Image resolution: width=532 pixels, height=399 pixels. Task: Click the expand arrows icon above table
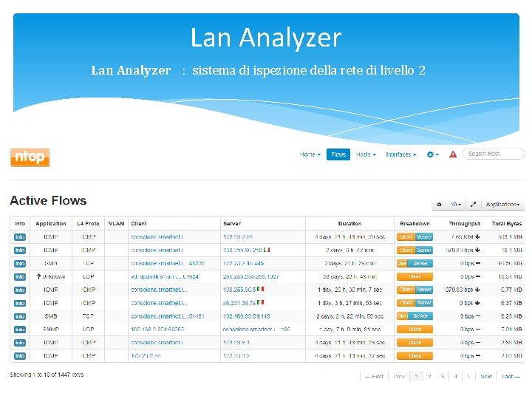474,204
